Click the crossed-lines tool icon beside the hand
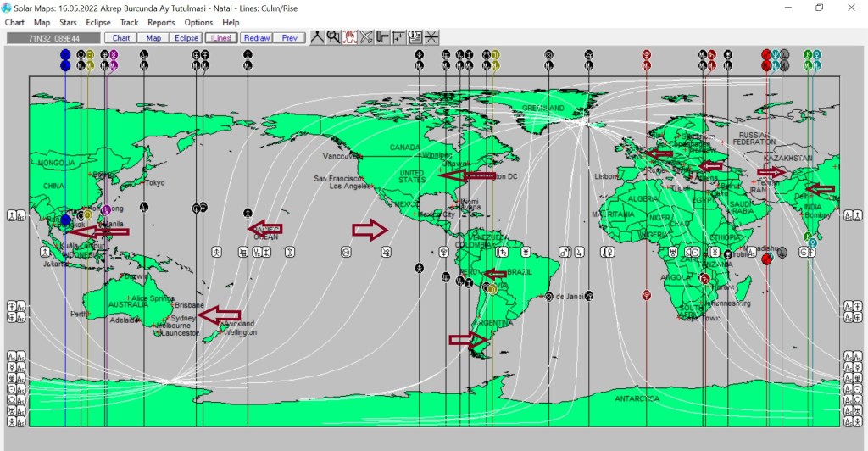 (366, 37)
